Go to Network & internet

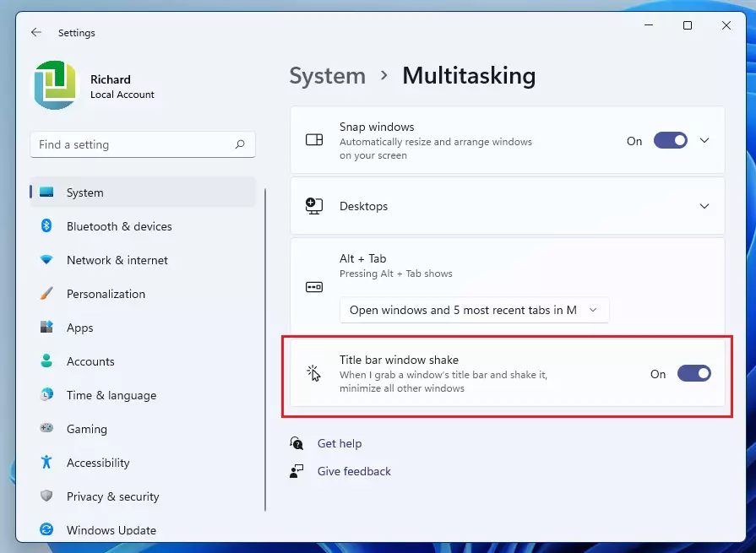pos(143,260)
